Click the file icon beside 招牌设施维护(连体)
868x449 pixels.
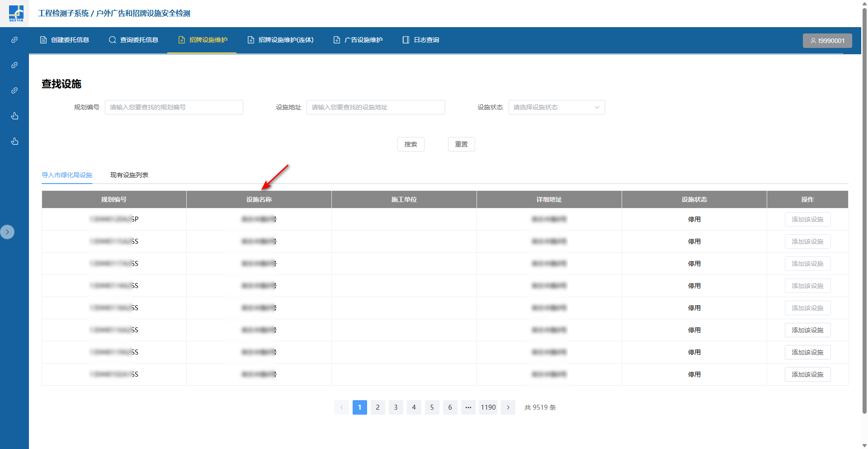251,40
